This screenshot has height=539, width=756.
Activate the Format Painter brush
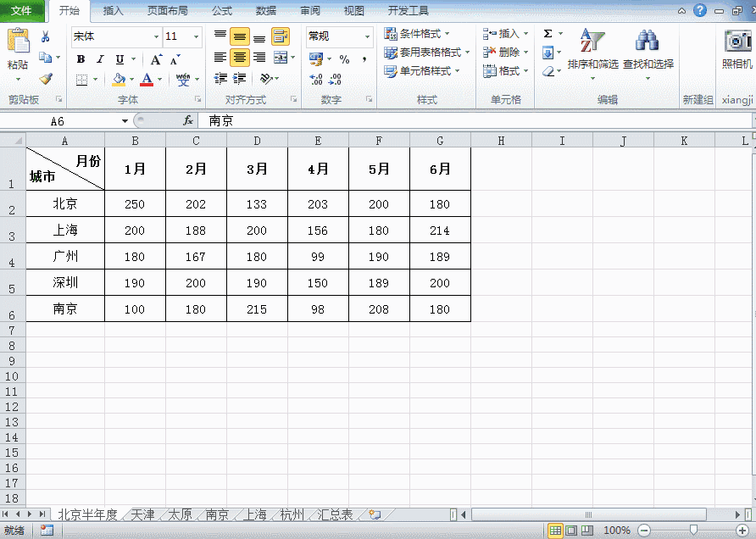click(46, 79)
